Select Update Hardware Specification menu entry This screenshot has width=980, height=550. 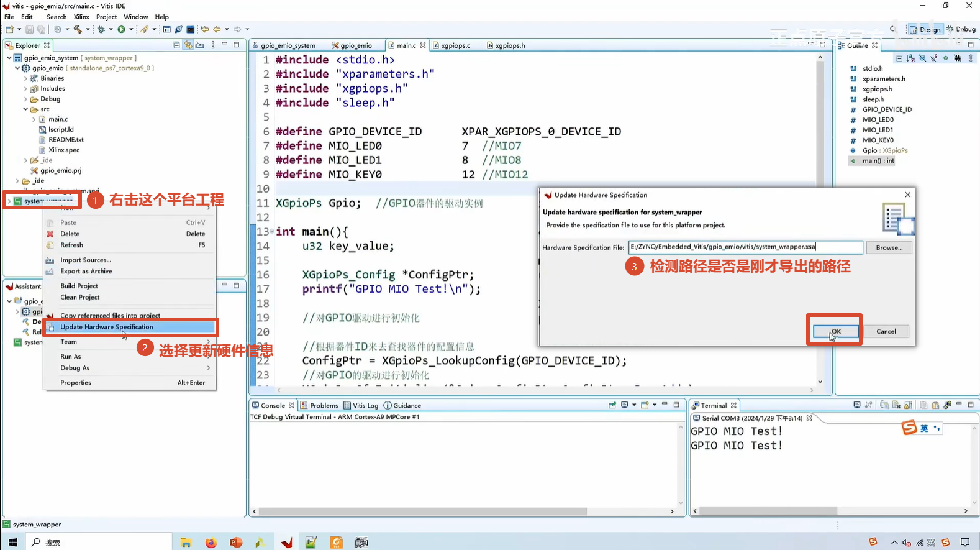click(130, 327)
